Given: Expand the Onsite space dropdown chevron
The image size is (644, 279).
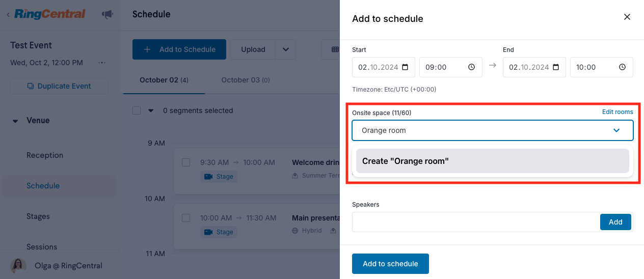Looking at the screenshot, I should click(x=616, y=130).
